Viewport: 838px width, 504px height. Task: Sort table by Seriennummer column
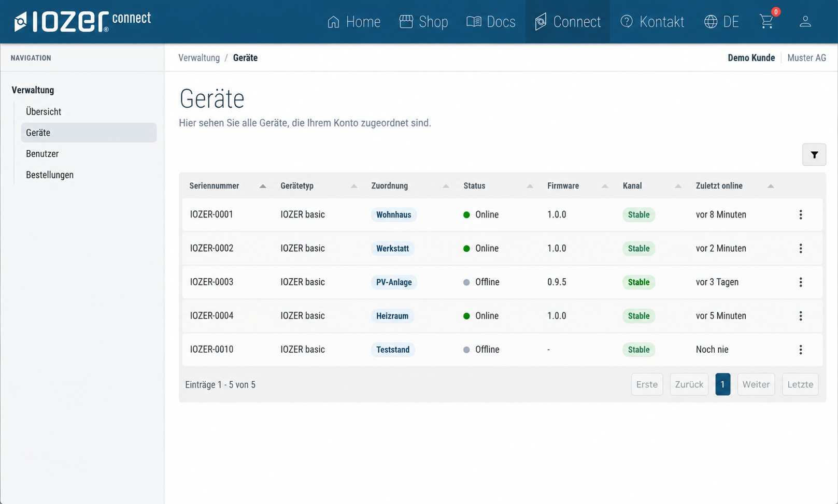(227, 185)
